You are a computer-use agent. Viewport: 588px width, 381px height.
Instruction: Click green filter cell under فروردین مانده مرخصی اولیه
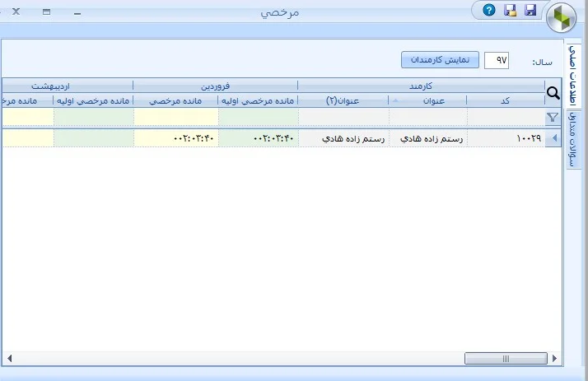(259, 117)
